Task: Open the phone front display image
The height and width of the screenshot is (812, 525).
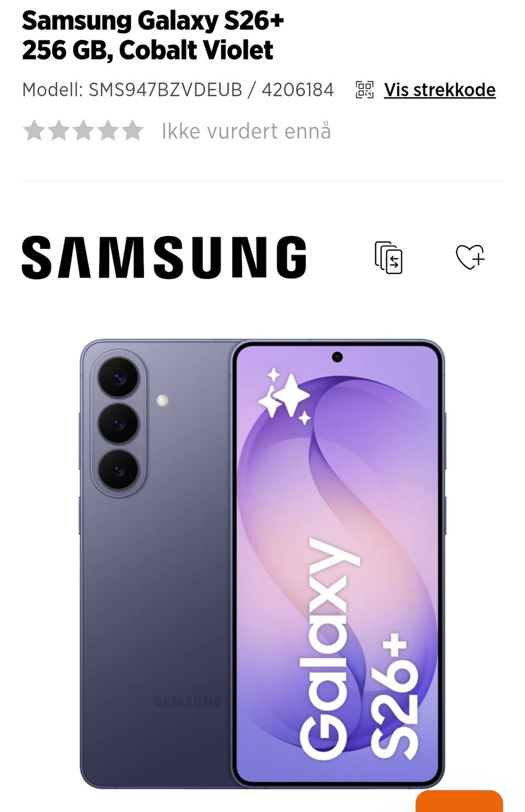Action: pos(337,563)
